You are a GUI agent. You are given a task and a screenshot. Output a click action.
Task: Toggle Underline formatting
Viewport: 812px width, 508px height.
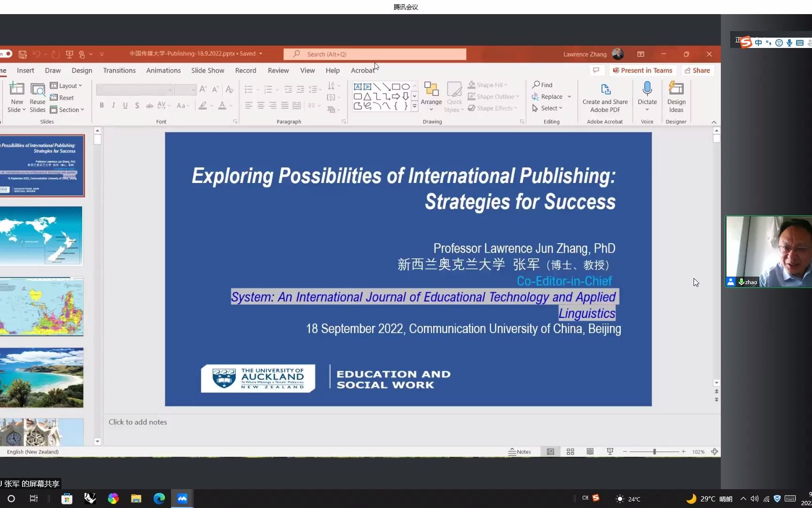[x=125, y=105]
